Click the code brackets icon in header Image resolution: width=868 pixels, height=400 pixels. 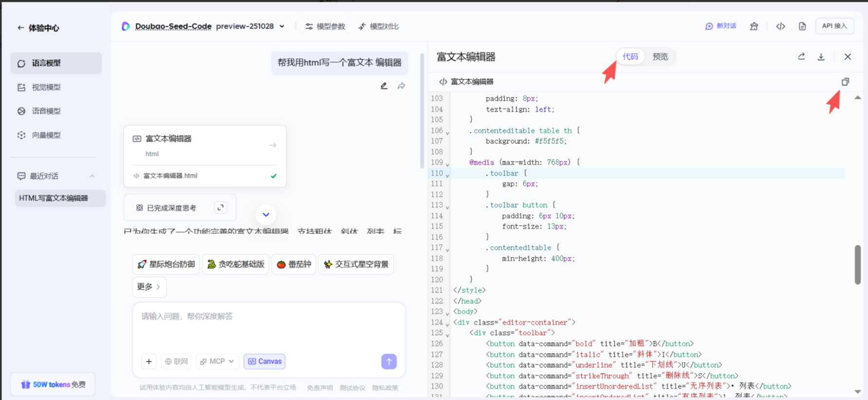click(781, 26)
